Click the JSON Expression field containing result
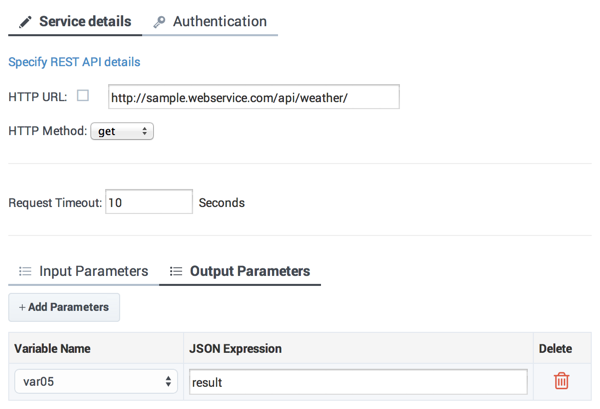The image size is (600, 409). tap(357, 382)
